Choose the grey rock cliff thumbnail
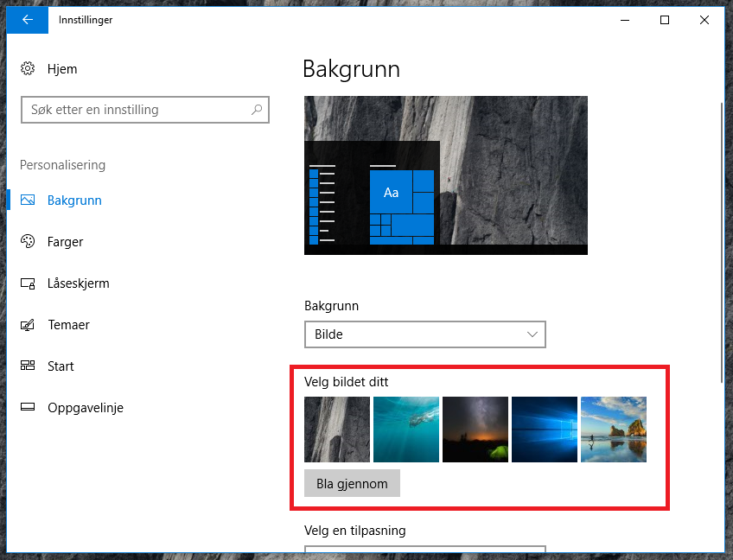The width and height of the screenshot is (733, 560). 337,430
